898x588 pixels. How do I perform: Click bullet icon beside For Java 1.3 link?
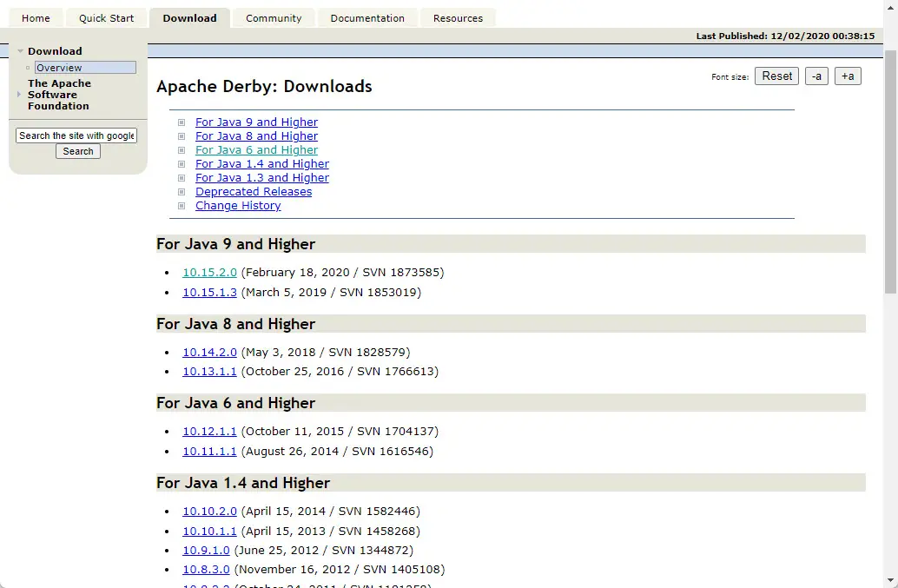182,178
